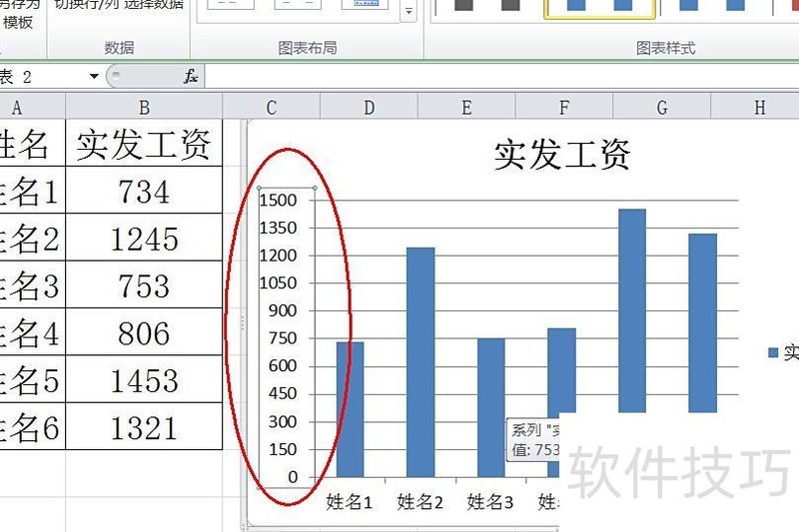Click the 姓名1 category label below chart
This screenshot has width=799, height=532.
pyautogui.click(x=349, y=502)
